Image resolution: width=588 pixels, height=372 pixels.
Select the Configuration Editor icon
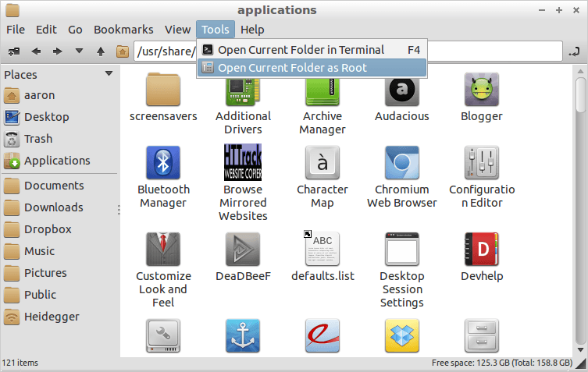point(482,162)
